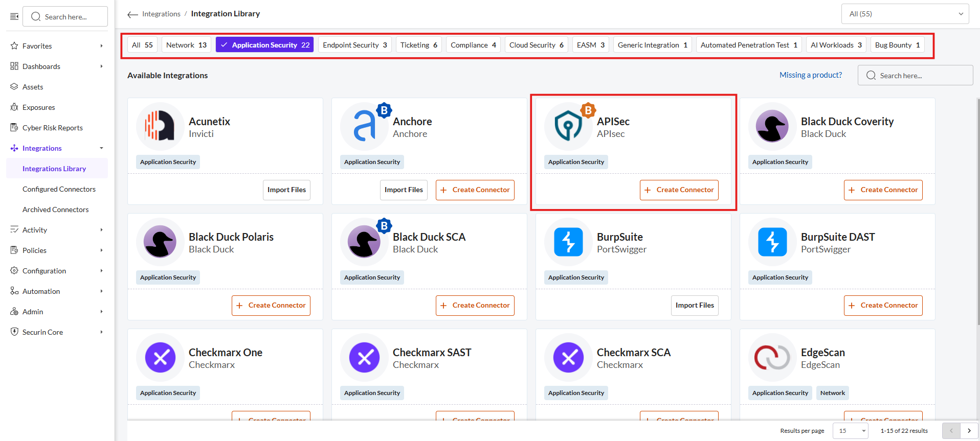Click the BurpSuite lightning logo
980x441 pixels.
(568, 241)
